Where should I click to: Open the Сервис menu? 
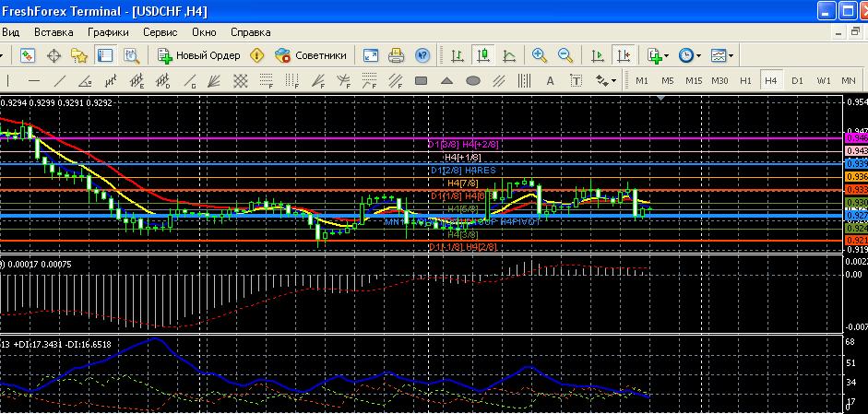click(x=161, y=31)
